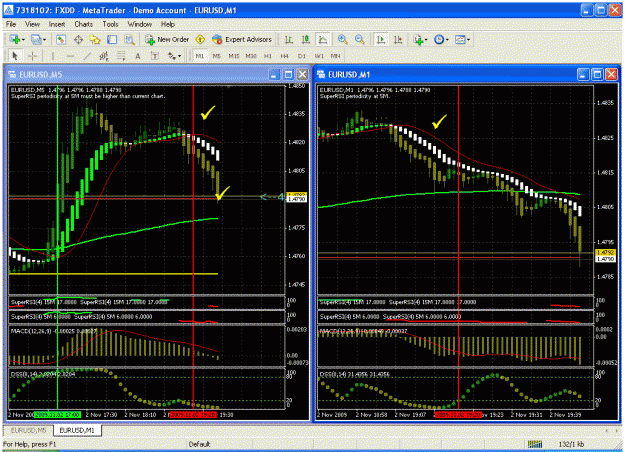Toggle Line Chart display mode
625x452 pixels.
pos(323,39)
